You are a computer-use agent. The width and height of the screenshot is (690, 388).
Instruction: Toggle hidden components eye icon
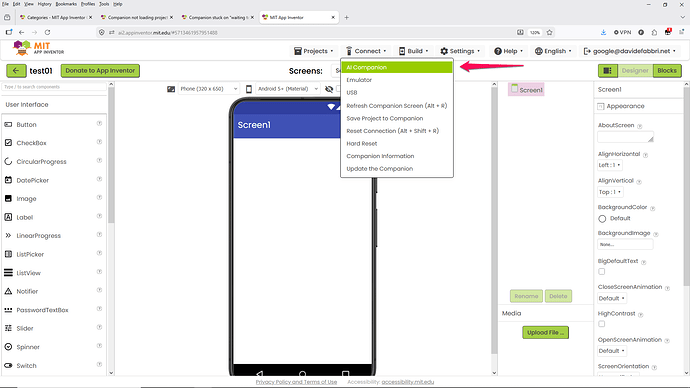coord(329,89)
